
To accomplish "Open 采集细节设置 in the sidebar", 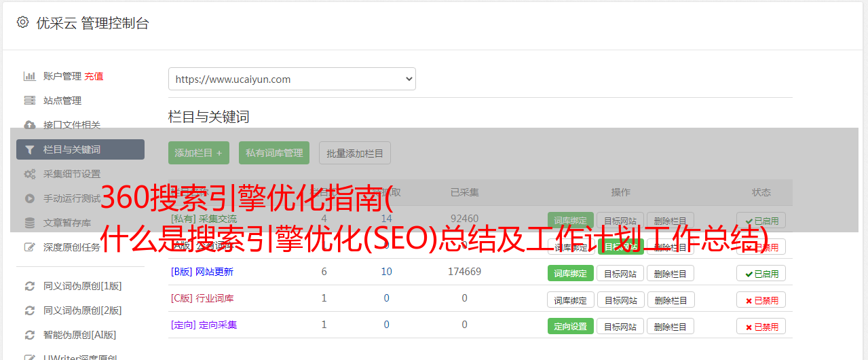I will [x=72, y=174].
